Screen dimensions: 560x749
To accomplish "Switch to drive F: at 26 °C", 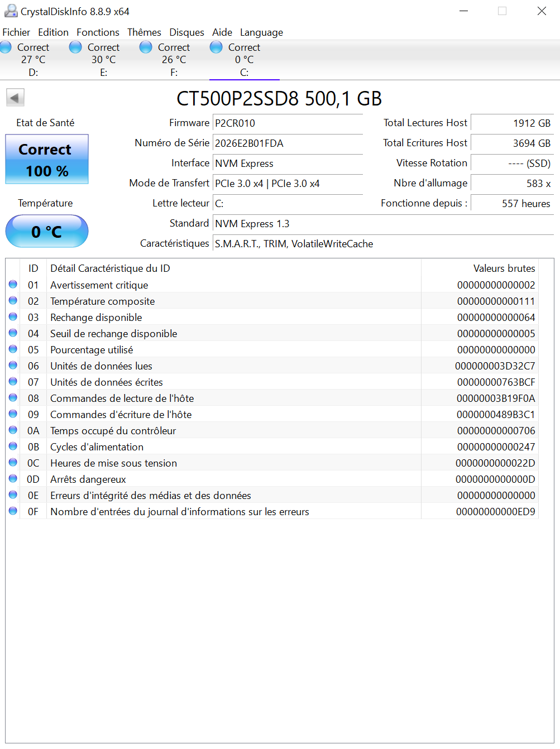I will 174,60.
